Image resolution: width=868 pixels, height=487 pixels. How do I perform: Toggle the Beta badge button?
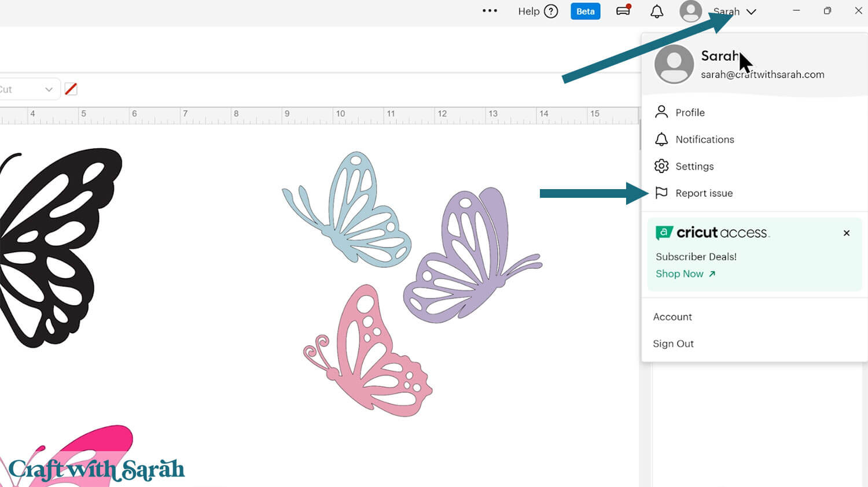point(585,12)
